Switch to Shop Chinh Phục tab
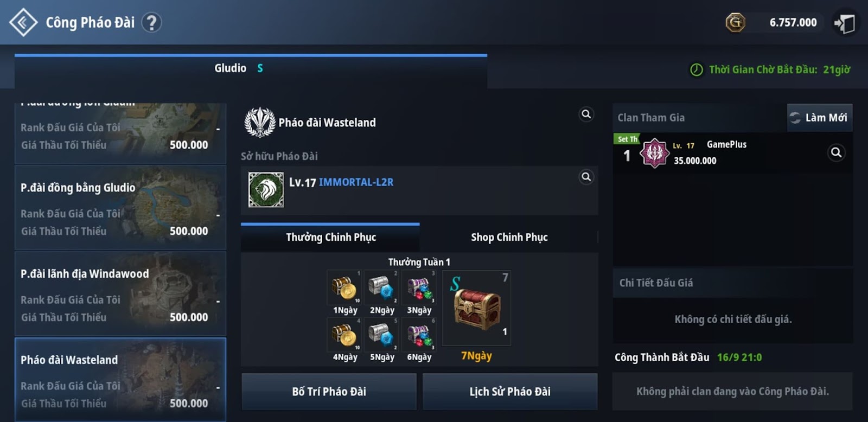Screen dimensions: 868x422 pyautogui.click(x=509, y=237)
